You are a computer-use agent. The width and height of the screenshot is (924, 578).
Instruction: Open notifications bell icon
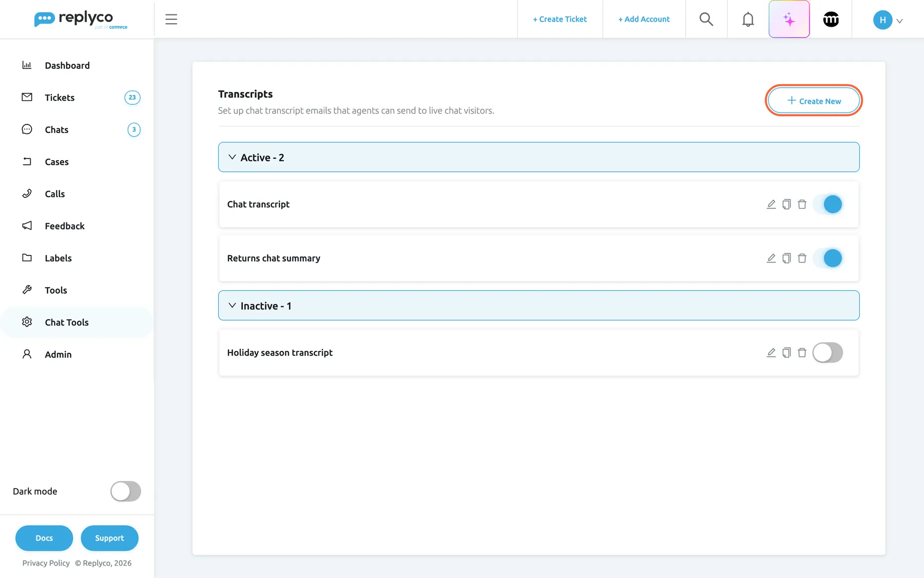pyautogui.click(x=748, y=20)
